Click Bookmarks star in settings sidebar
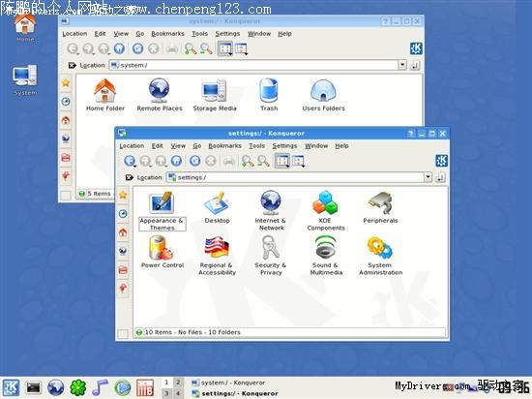This screenshot has height=399, width=532. (123, 195)
